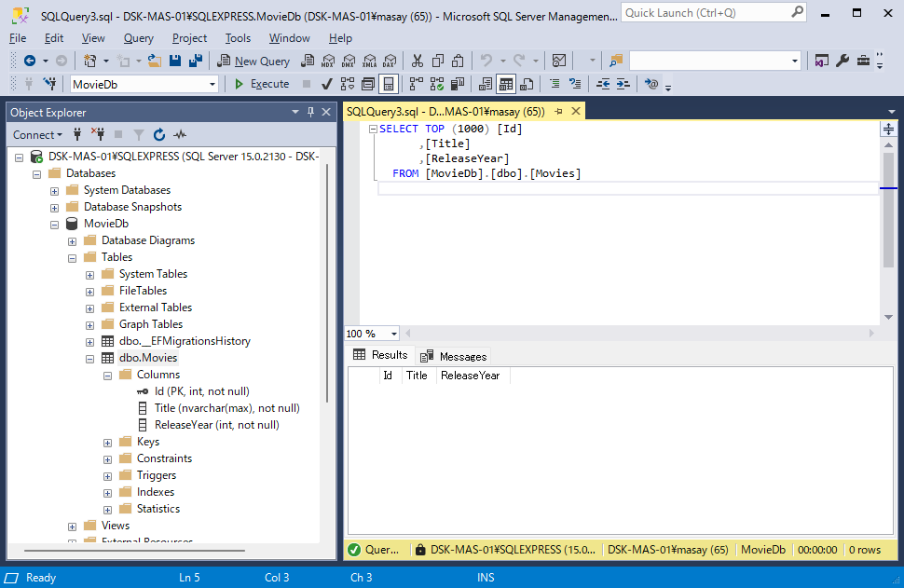Click the Change Connection icon
This screenshot has height=588, width=904.
50,84
